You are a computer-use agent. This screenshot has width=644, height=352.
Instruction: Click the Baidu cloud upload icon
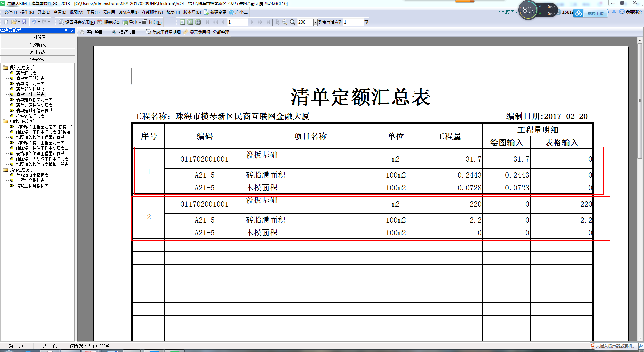coord(578,13)
